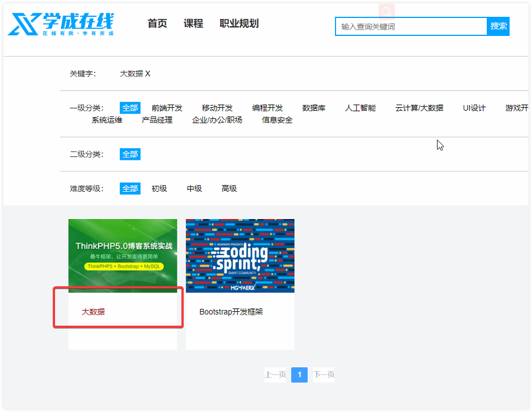The image size is (532, 412).
Task: Filter by 数据库 category
Action: pyautogui.click(x=314, y=108)
